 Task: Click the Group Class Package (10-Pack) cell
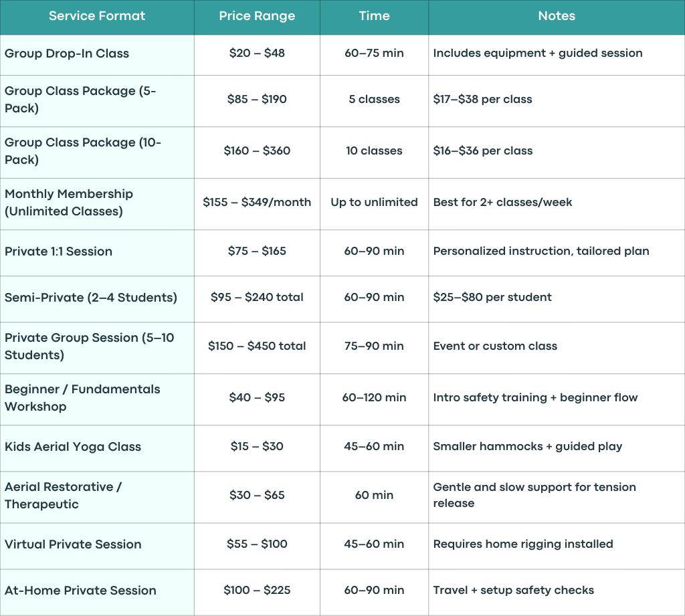[x=97, y=151]
